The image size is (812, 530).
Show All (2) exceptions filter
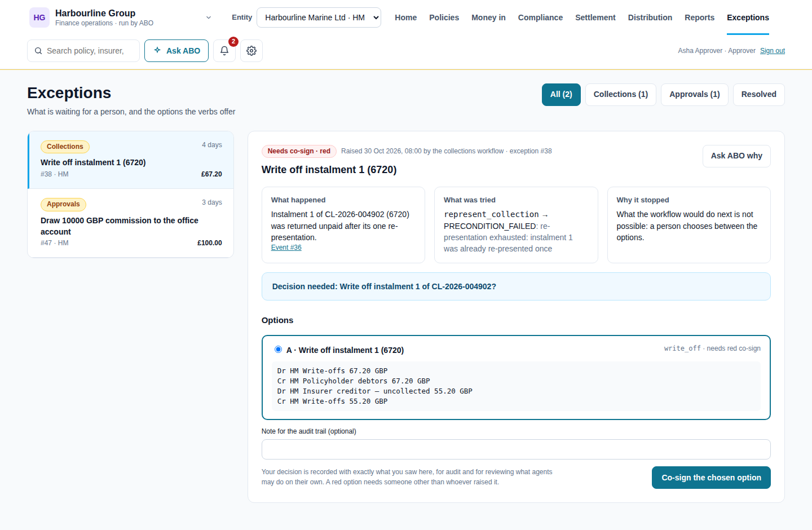tap(561, 95)
